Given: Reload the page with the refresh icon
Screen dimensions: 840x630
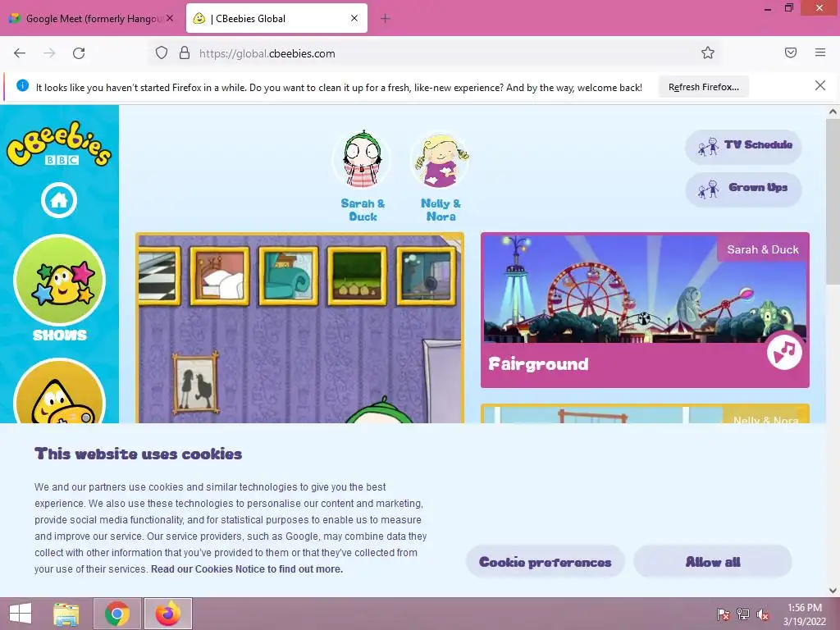Looking at the screenshot, I should pyautogui.click(x=79, y=53).
